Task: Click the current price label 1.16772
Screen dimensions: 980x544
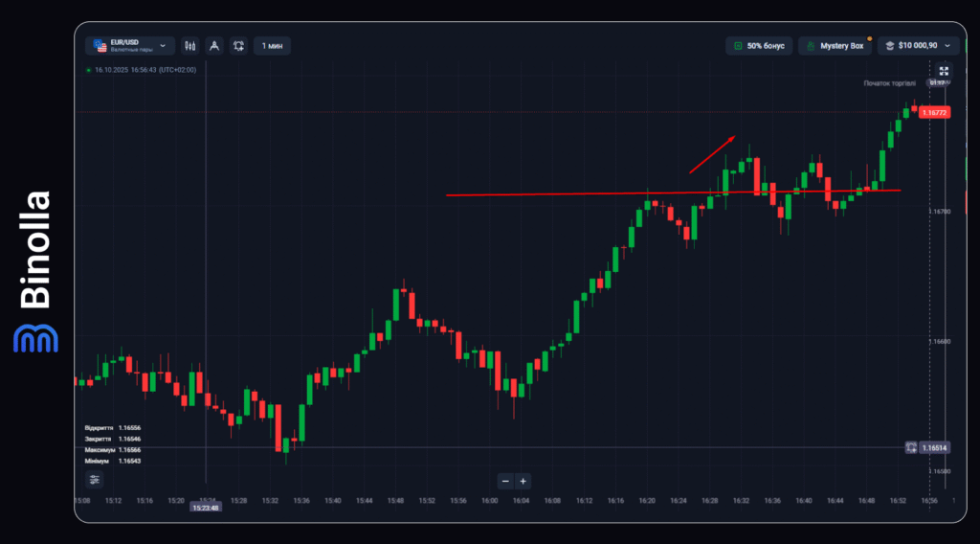Action: (934, 112)
